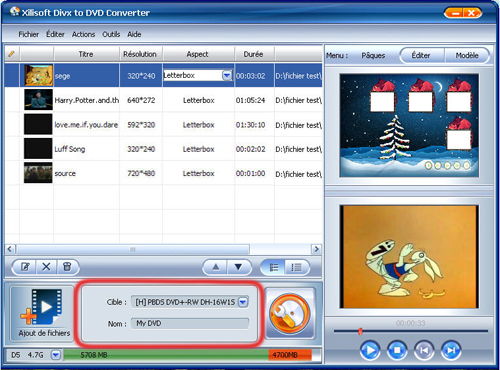Click the 640*272 resolution cell
Viewport: 500px width, 370px height.
141,100
